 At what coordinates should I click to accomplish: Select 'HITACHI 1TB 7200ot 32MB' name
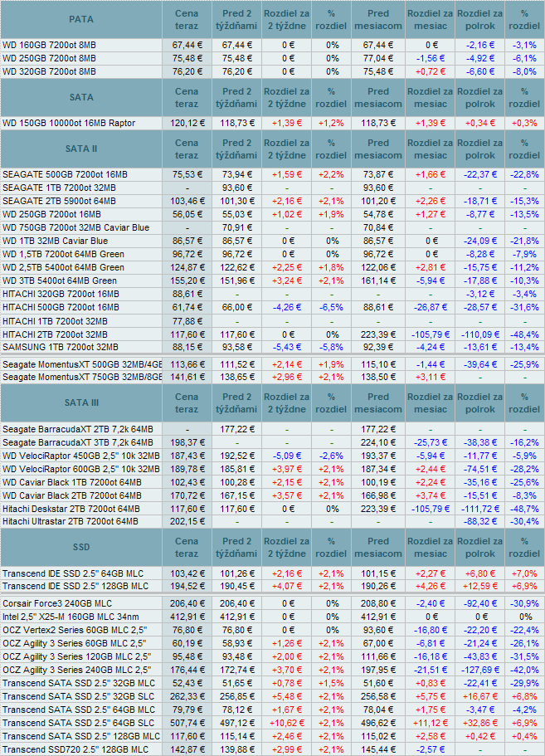pos(55,321)
